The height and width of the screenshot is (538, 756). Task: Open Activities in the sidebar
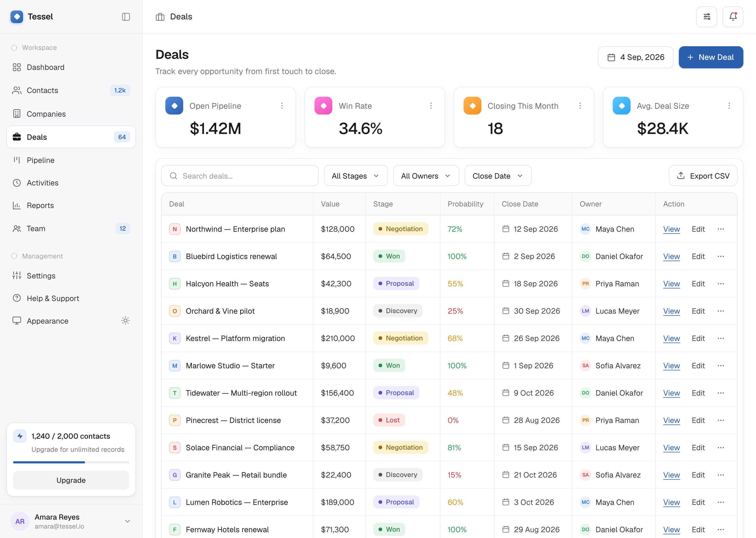71,183
